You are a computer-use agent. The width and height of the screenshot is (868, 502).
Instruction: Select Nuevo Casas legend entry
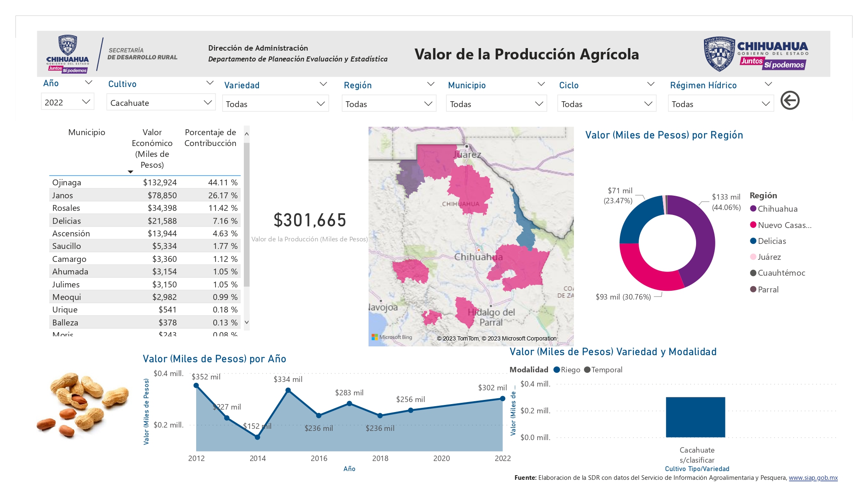(x=781, y=225)
